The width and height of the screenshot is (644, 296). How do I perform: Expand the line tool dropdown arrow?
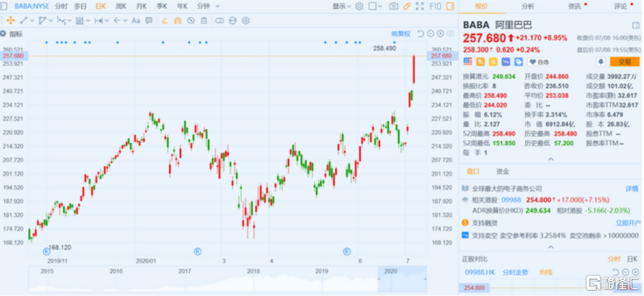coord(32,20)
